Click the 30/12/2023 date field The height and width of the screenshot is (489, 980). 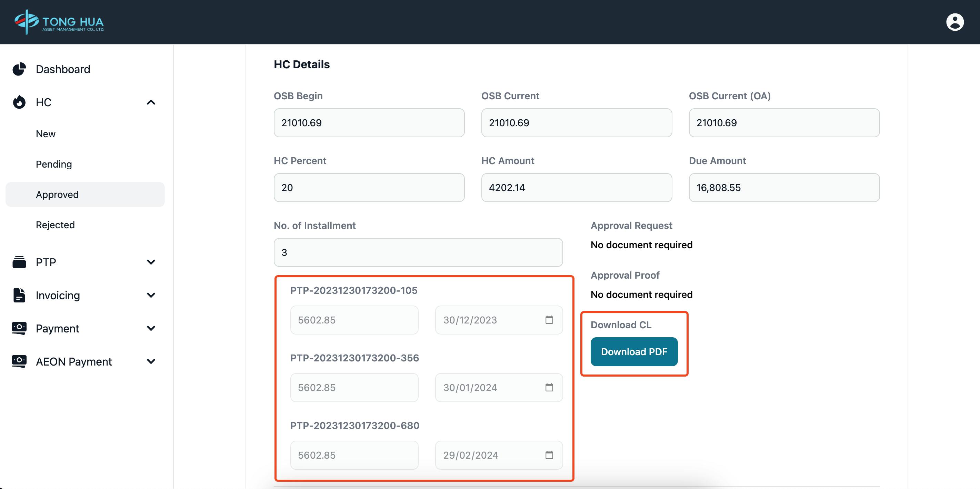pos(499,320)
